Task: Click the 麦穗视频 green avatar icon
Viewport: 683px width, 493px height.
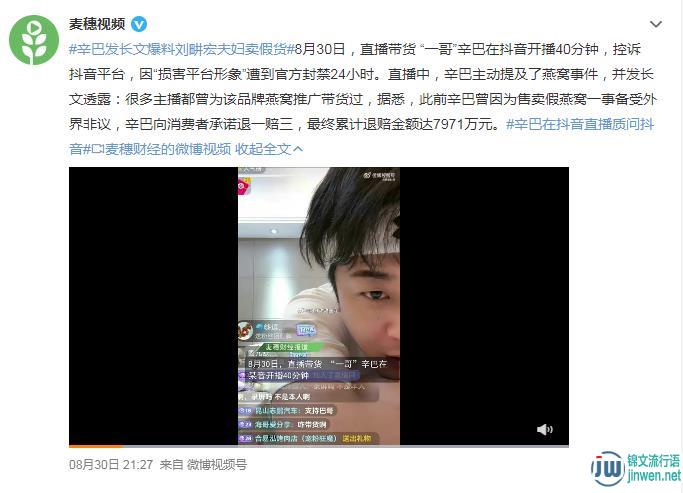Action: tap(34, 40)
